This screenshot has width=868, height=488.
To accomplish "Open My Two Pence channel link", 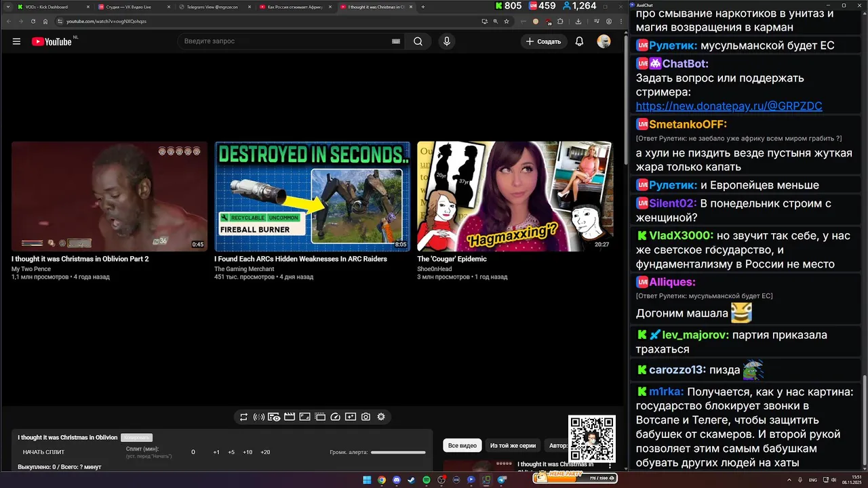I will pyautogui.click(x=31, y=269).
